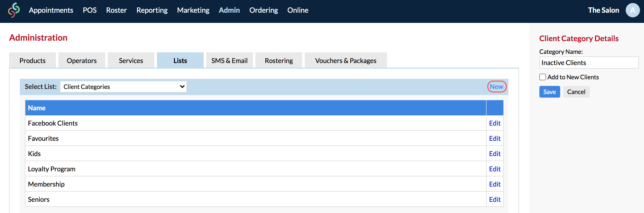Click the Category Name input field
Image resolution: width=644 pixels, height=213 pixels.
click(589, 63)
